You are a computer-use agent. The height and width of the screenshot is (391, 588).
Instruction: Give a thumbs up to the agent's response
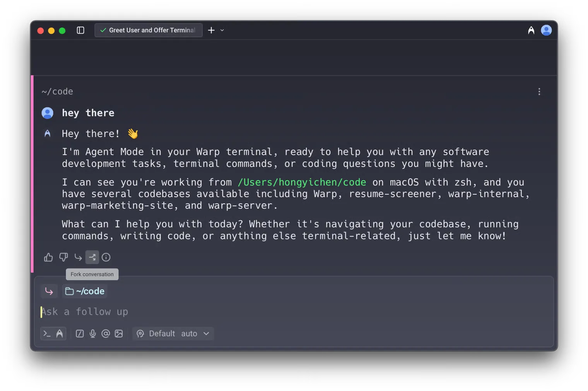pyautogui.click(x=48, y=257)
